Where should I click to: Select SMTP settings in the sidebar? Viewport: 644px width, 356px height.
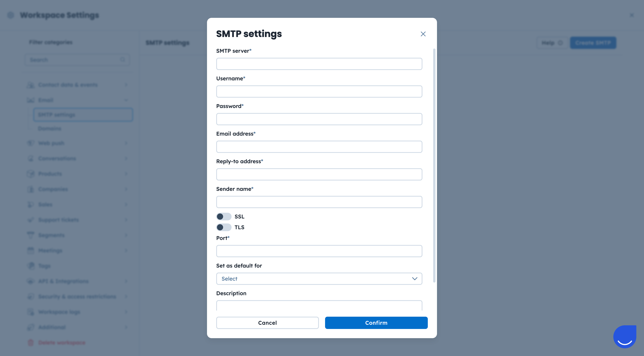coord(83,115)
